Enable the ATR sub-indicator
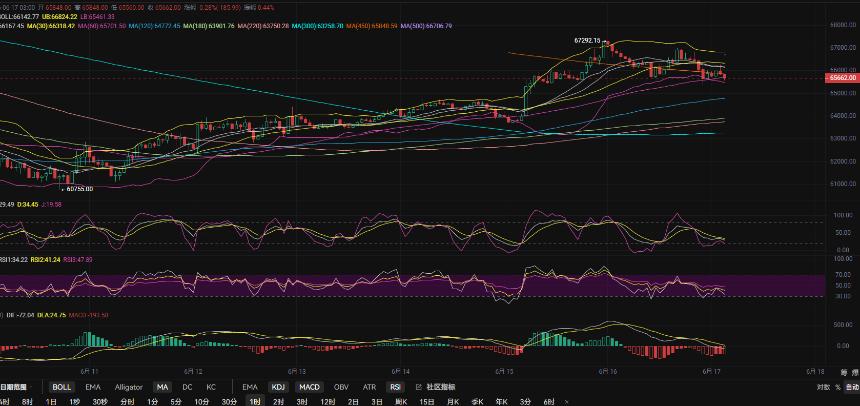The image size is (860, 406). click(x=369, y=387)
